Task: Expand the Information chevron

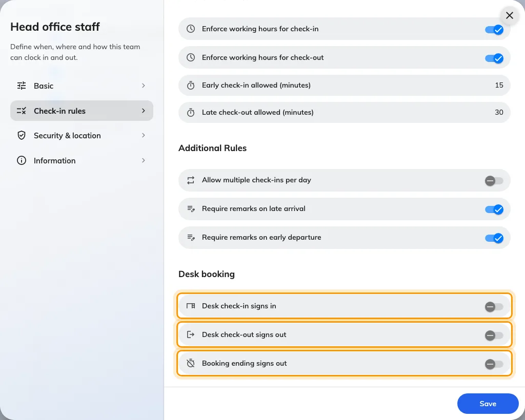Action: coord(144,160)
